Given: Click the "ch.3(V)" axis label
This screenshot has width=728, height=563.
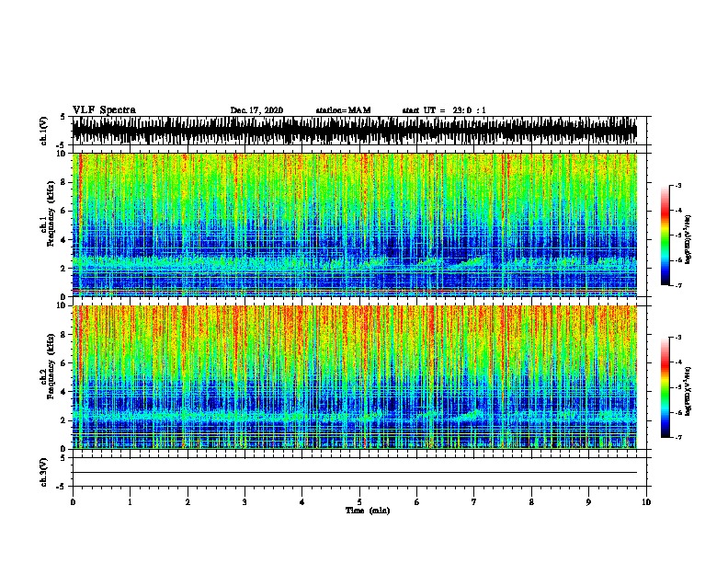Looking at the screenshot, I should point(44,472).
